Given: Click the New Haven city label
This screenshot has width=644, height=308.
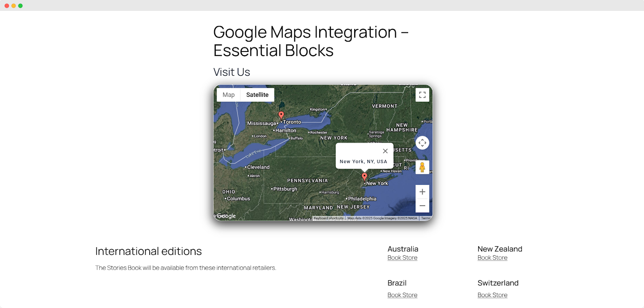Looking at the screenshot, I should (392, 171).
